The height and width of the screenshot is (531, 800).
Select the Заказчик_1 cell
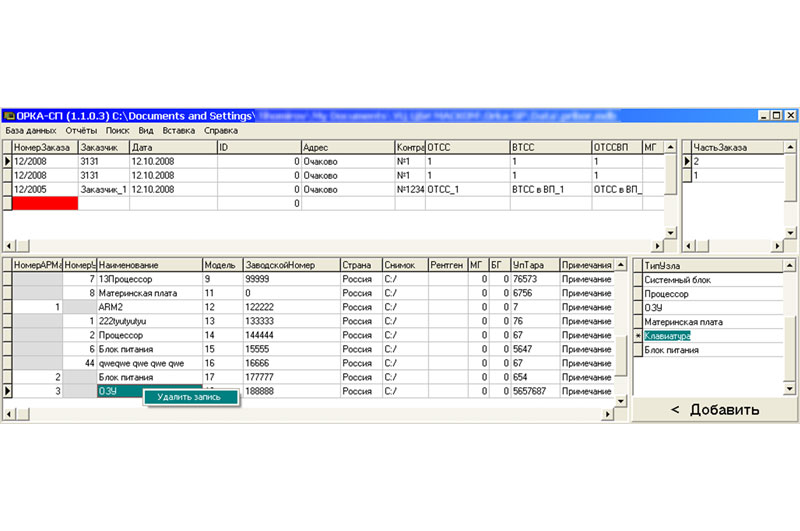tap(104, 189)
